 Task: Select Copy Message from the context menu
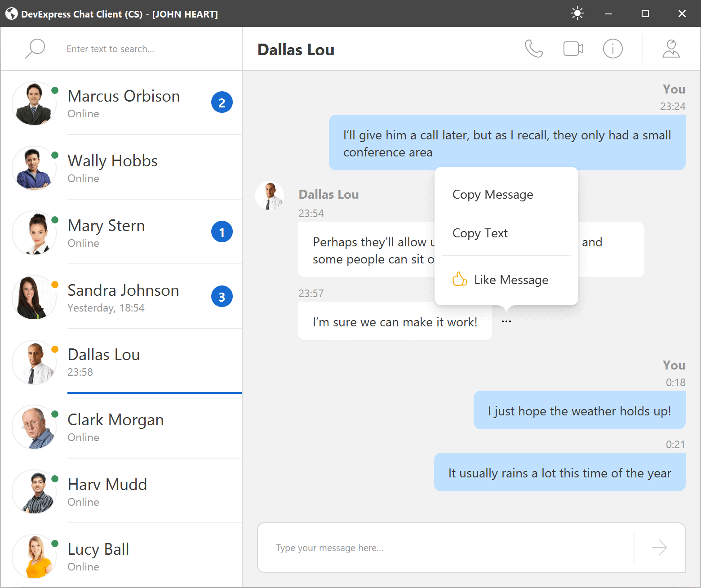[492, 194]
